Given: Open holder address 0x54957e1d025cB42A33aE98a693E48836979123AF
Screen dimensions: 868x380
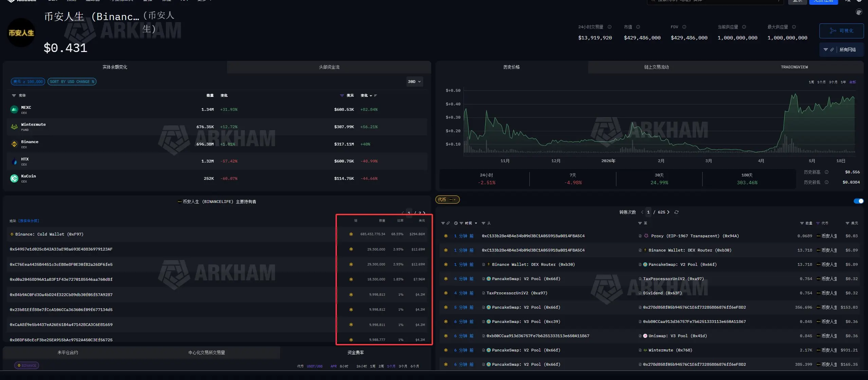Looking at the screenshot, I should point(61,249).
